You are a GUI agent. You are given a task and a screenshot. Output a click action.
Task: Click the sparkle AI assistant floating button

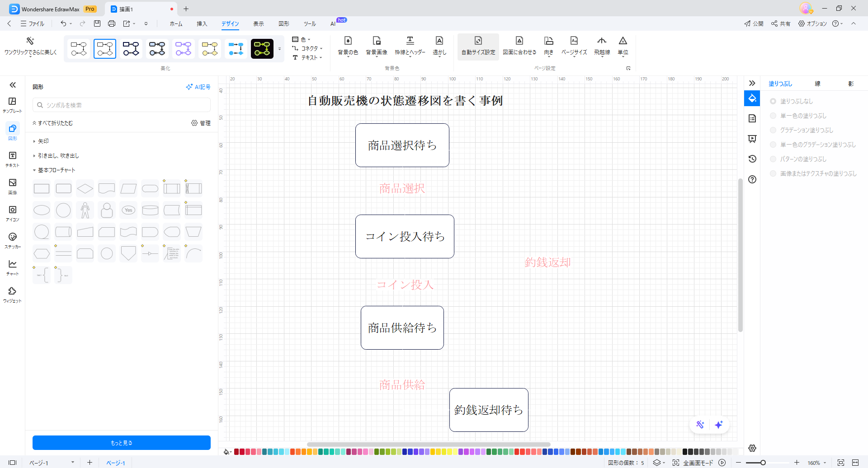click(x=719, y=425)
